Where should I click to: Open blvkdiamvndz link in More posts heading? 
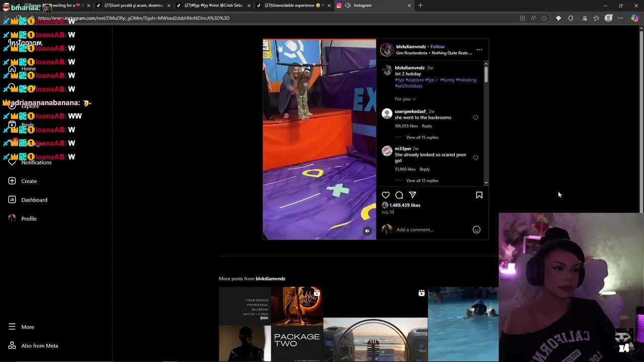[270, 279]
